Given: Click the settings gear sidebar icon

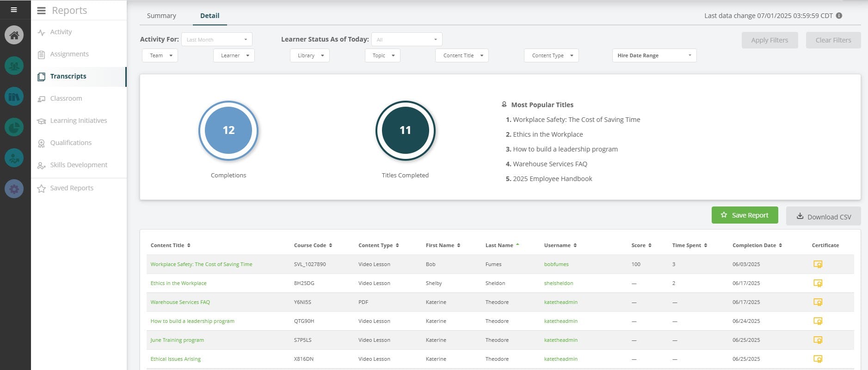Looking at the screenshot, I should (x=14, y=189).
